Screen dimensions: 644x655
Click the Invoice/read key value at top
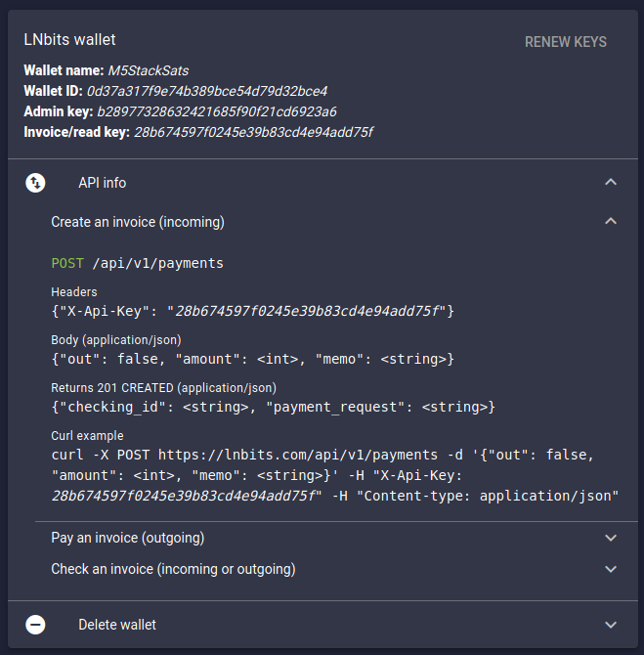point(253,132)
